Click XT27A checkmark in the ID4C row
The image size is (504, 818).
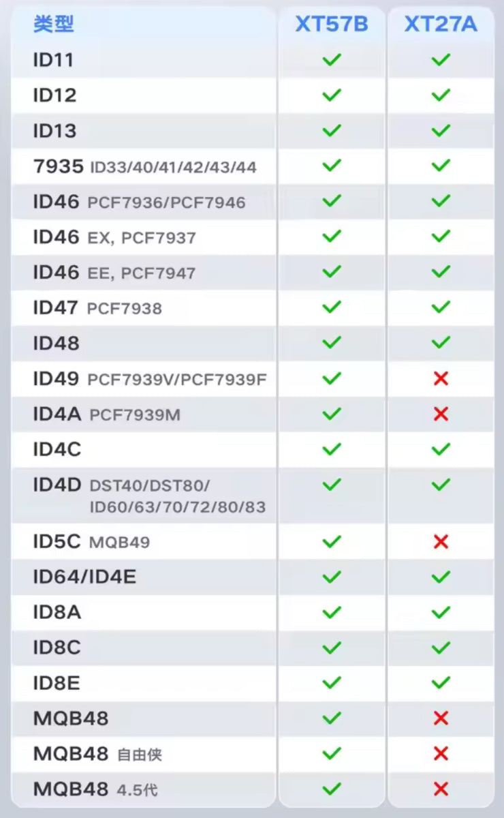tap(441, 449)
